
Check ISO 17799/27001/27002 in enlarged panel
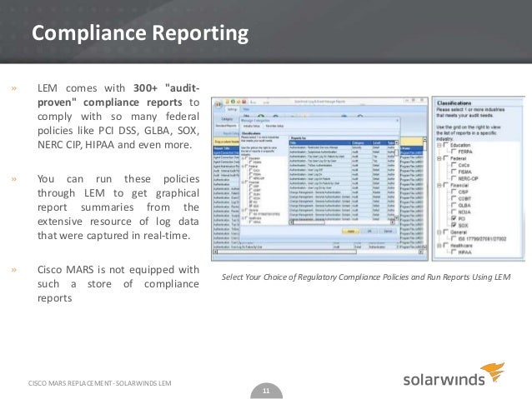point(454,239)
